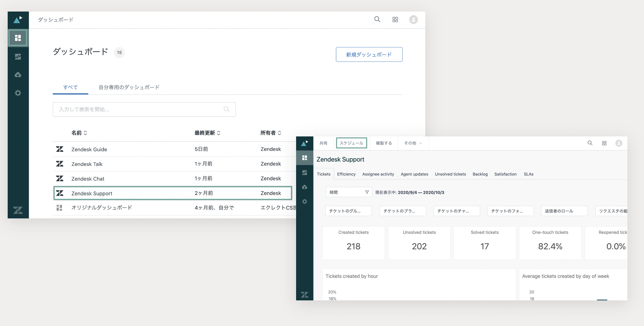Switch to the Assignee activity tab
This screenshot has width=644, height=326.
(378, 174)
